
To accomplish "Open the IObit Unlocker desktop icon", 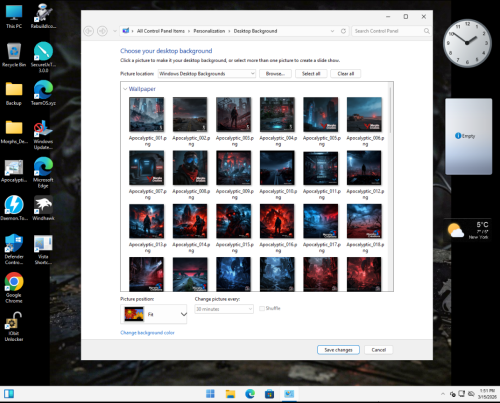I will click(x=14, y=327).
